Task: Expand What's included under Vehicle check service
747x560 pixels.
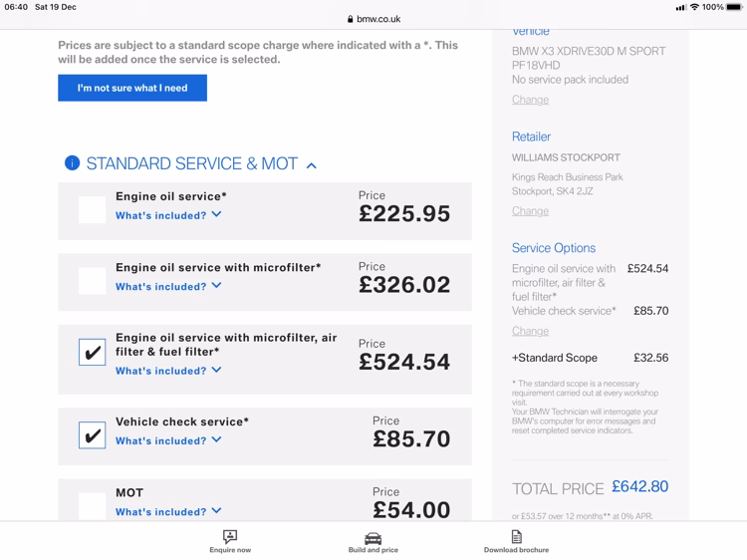Action: coord(168,440)
